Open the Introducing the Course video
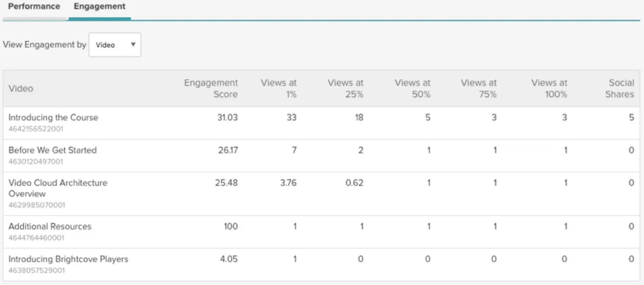Viewport: 644px width, 285px height. click(53, 117)
